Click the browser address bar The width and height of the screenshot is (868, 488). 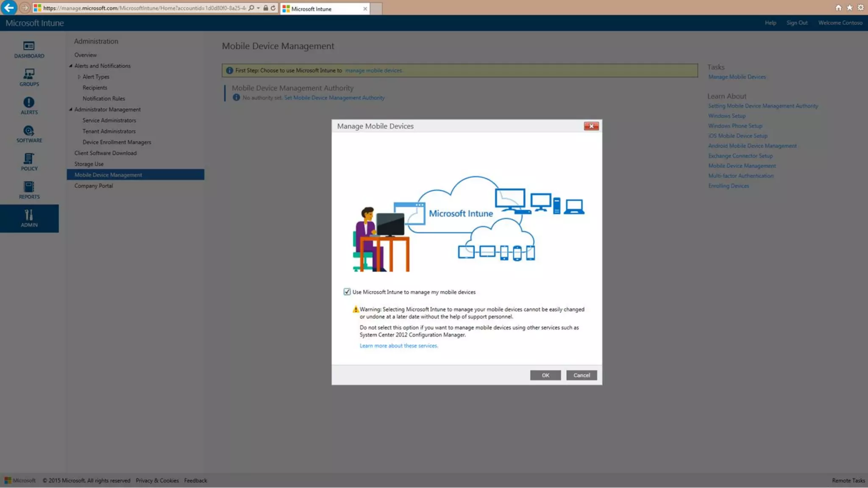pyautogui.click(x=144, y=8)
